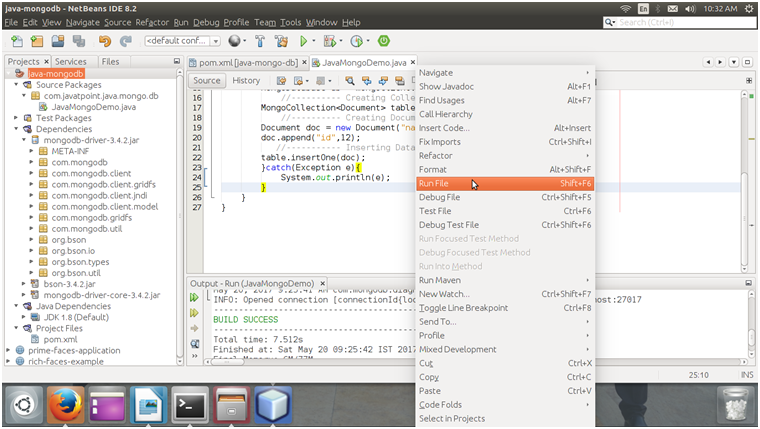Viewport: 760px width, 429px height.
Task: Click the search input field
Action: point(680,22)
